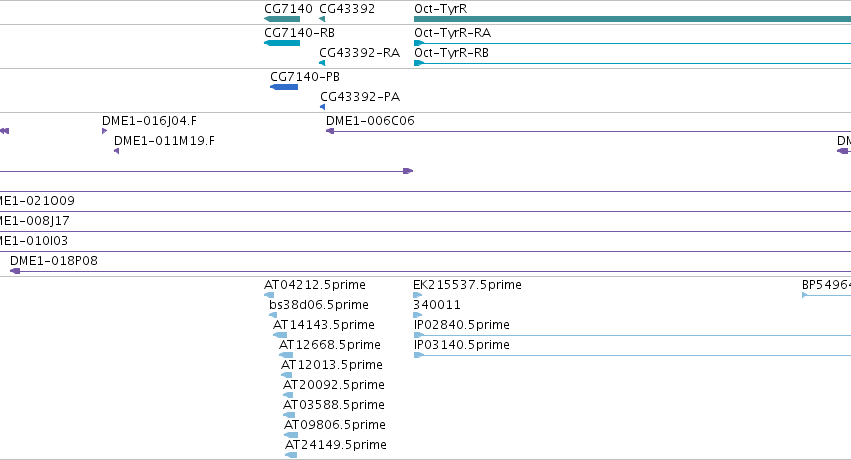Select the CG43392-RA transcript label
This screenshot has height=460, width=851.
[x=359, y=53]
